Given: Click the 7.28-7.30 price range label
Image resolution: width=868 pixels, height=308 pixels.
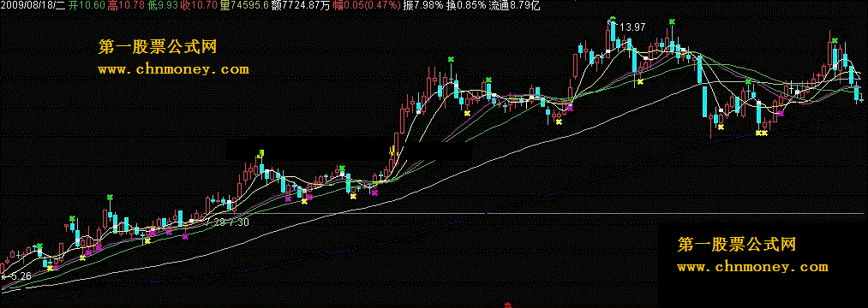Looking at the screenshot, I should click(227, 222).
